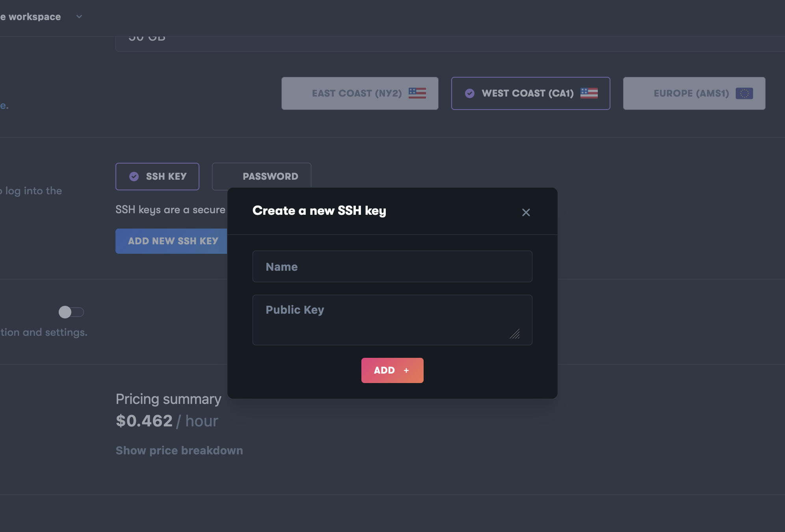The image size is (785, 532).
Task: Focus the Name input field
Action: pos(392,266)
